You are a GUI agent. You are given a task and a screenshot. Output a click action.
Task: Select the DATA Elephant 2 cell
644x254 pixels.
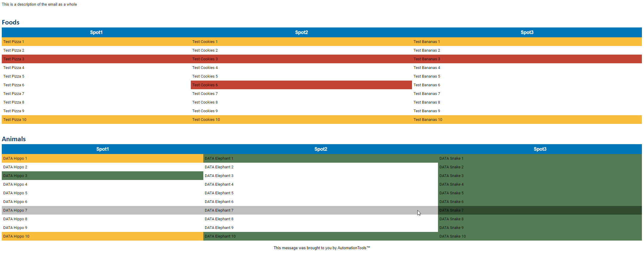point(321,167)
